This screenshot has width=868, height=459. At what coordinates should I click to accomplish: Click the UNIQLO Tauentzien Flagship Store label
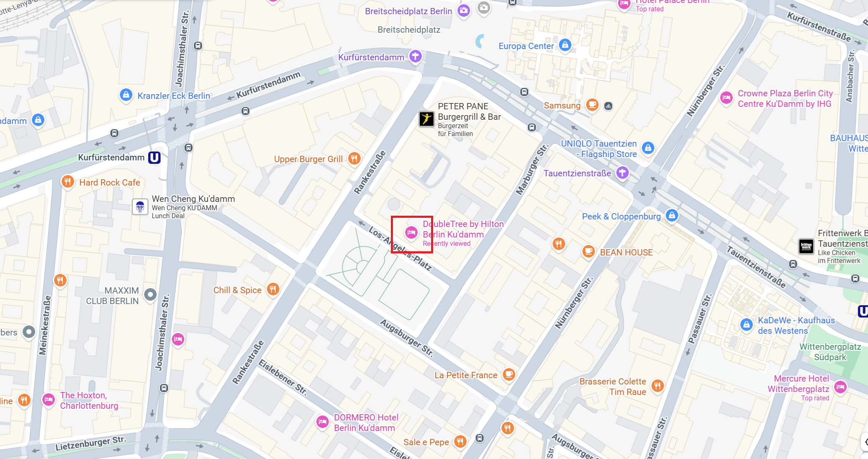(599, 149)
